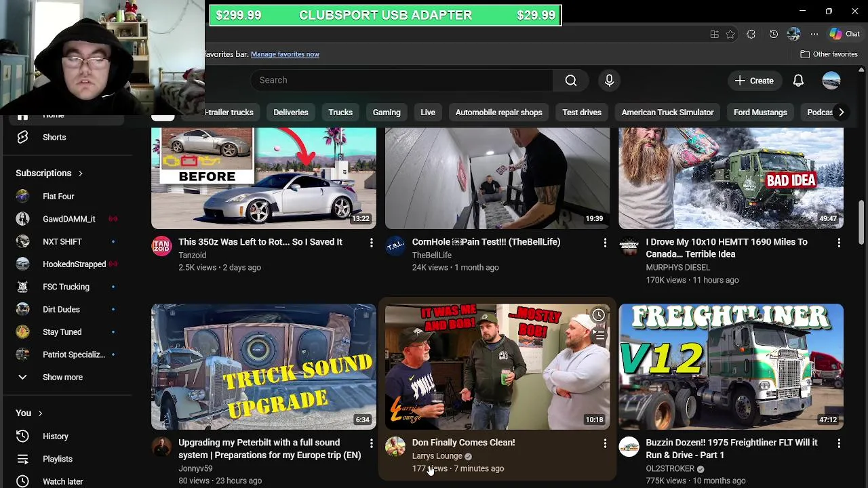Open options menu for 350z video
868x488 pixels.
coord(371,243)
